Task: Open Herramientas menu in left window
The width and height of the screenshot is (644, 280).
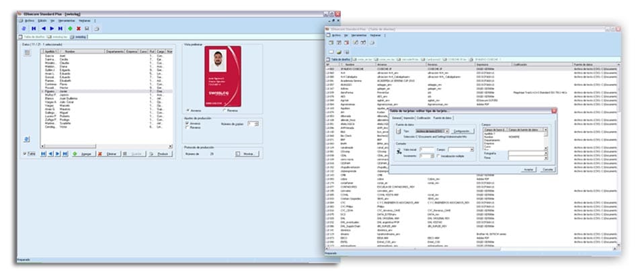Action: [67, 21]
